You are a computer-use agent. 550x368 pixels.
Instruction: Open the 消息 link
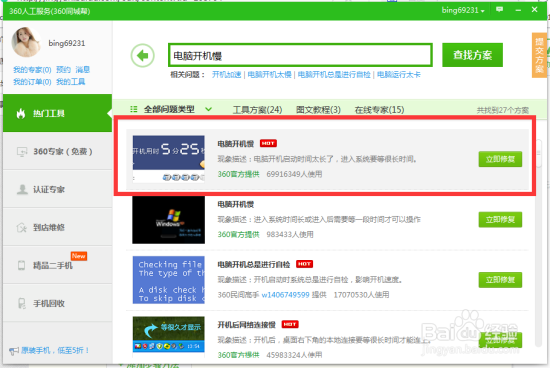tap(83, 70)
